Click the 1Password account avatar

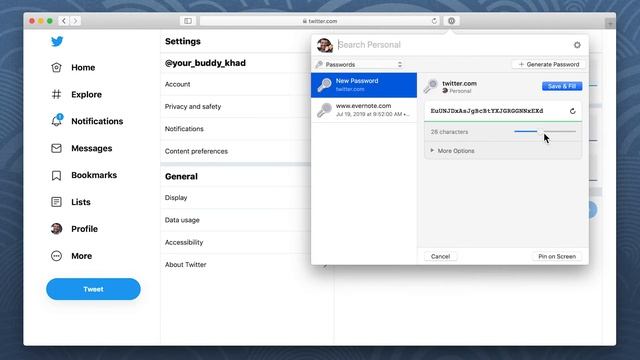[324, 45]
